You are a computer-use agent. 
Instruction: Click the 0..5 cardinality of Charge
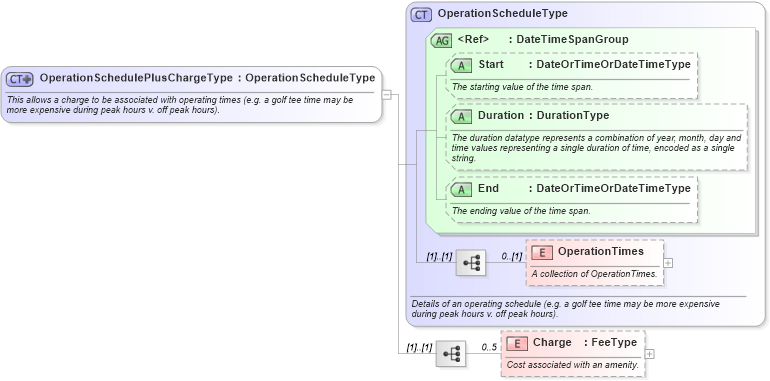(489, 348)
